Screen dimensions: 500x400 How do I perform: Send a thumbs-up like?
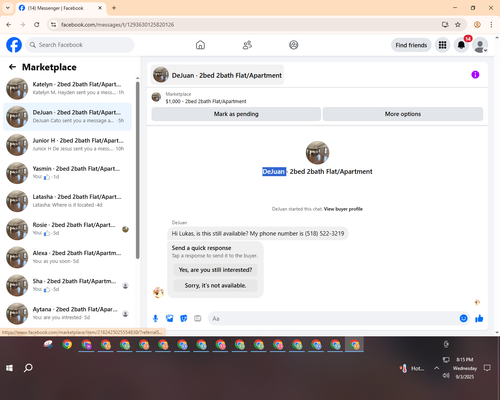point(479,318)
